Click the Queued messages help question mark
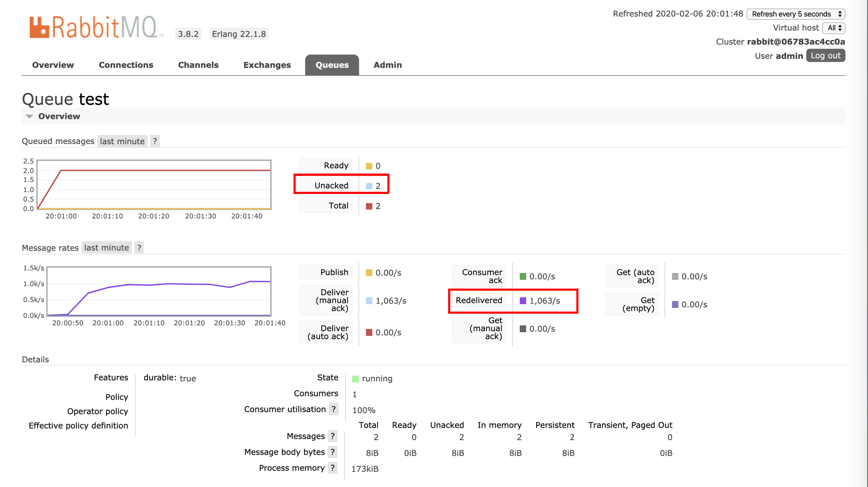868x487 pixels. click(x=155, y=141)
